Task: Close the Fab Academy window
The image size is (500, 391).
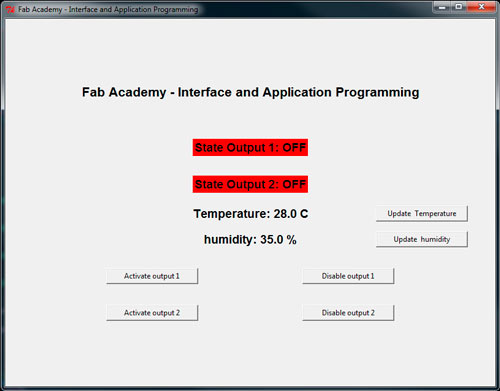Action: pos(481,7)
